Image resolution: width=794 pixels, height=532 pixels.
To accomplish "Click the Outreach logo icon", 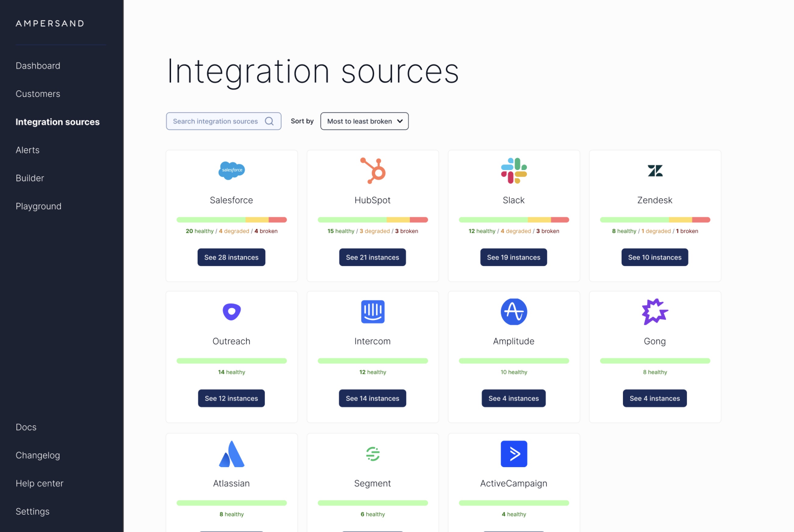I will coord(231,311).
